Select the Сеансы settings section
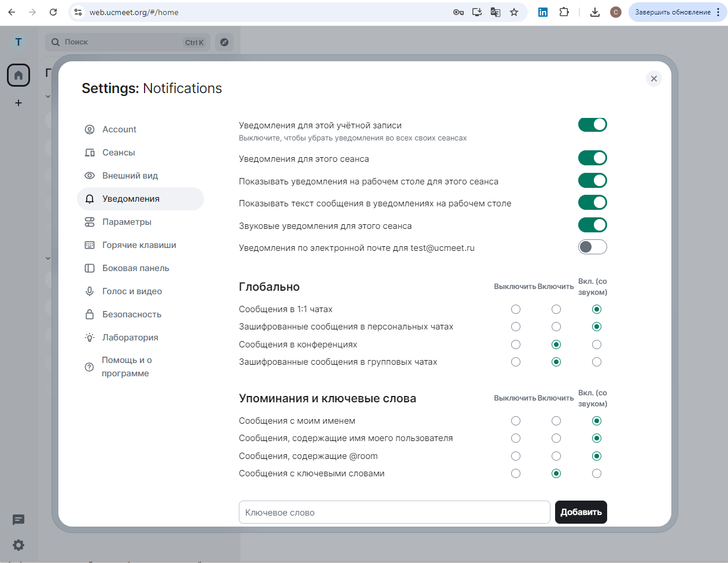728x563 pixels. (119, 152)
